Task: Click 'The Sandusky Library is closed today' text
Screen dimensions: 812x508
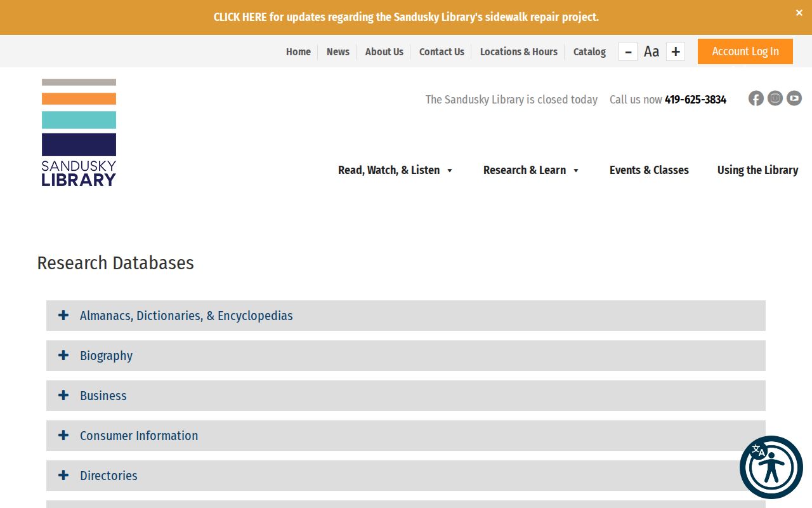Action: 511,100
